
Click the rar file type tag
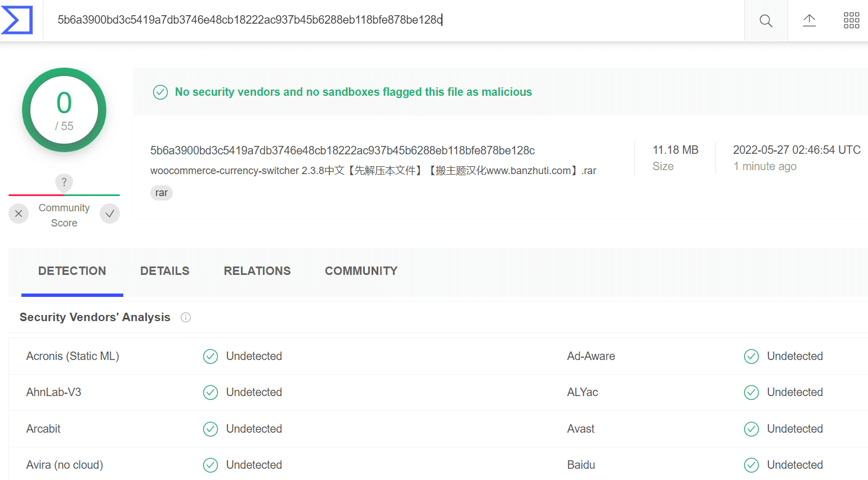pyautogui.click(x=162, y=193)
